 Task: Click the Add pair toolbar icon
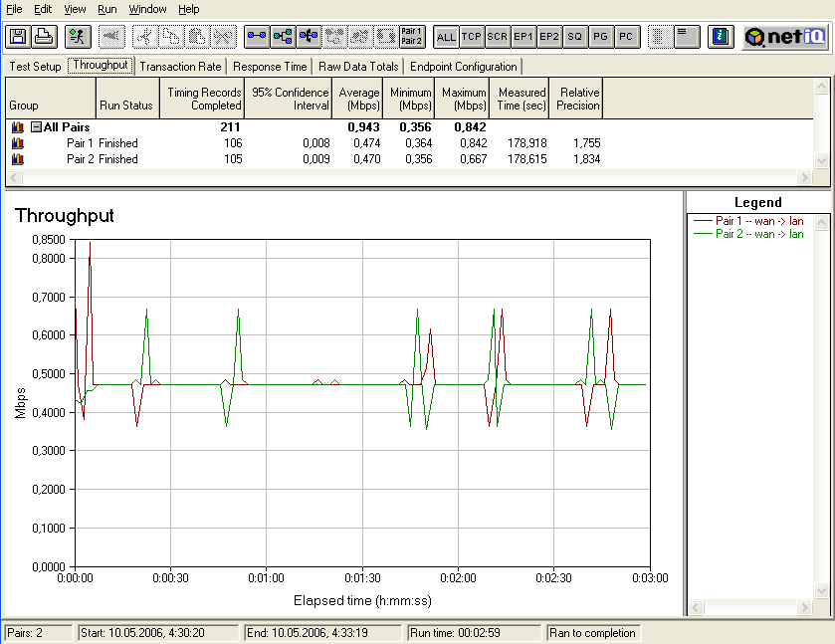[257, 37]
